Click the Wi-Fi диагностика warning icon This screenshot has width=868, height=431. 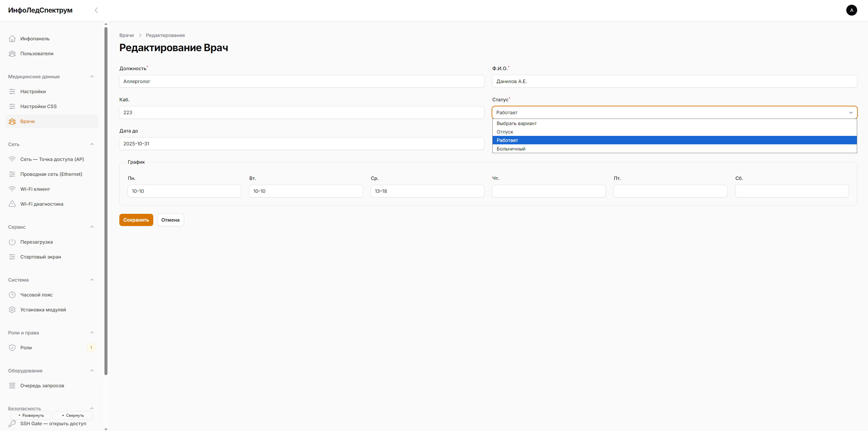click(x=12, y=204)
